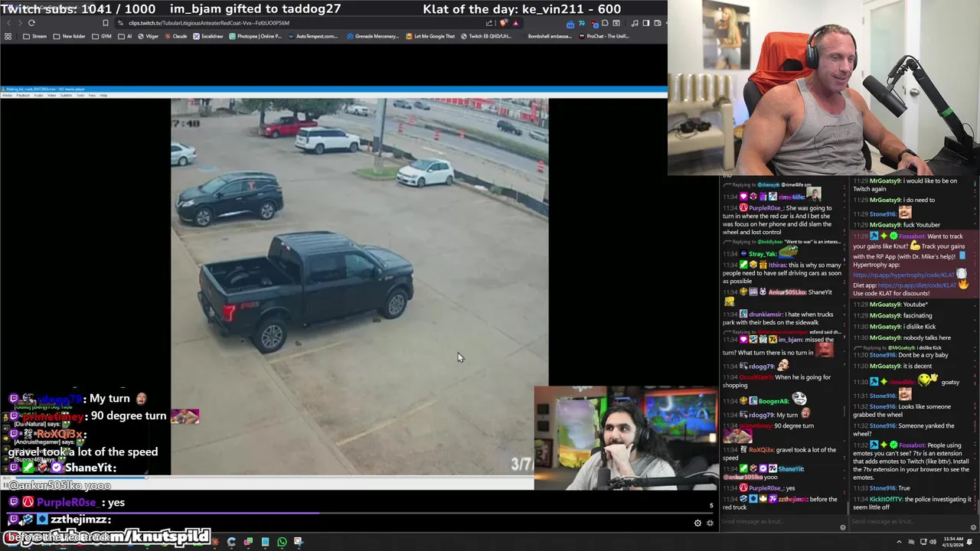Open Brave Shields lion icon
Image resolution: width=980 pixels, height=551 pixels.
coord(503,23)
